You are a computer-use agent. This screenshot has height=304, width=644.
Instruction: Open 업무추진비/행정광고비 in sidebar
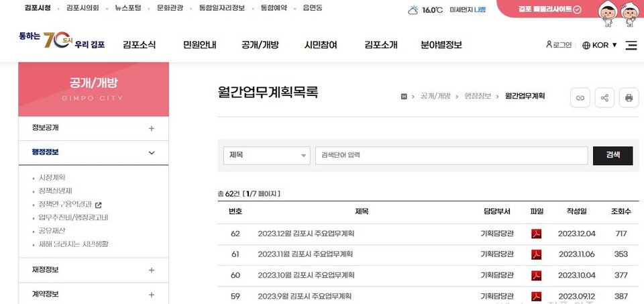point(73,217)
